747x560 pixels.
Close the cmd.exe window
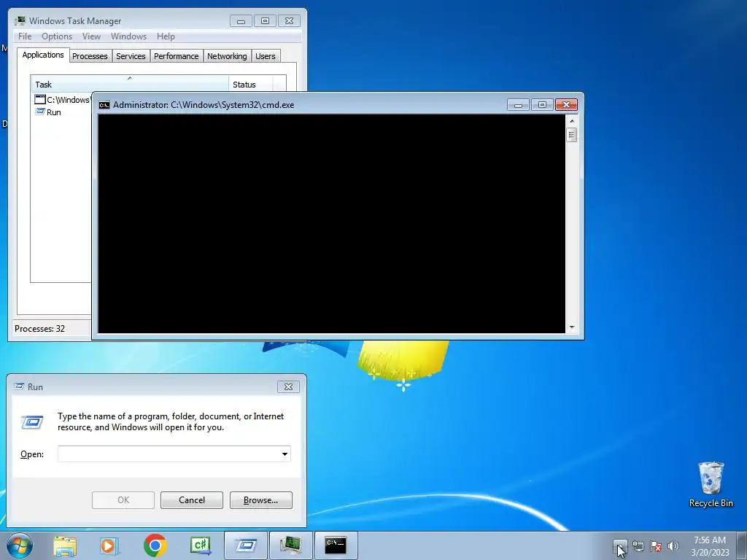(566, 105)
